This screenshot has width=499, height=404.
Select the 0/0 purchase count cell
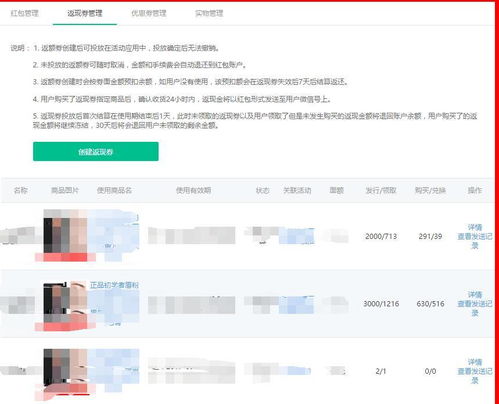tap(430, 371)
